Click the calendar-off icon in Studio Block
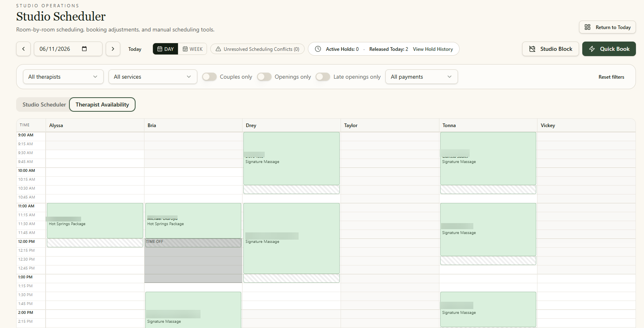Viewport: 644px width, 328px height. [532, 49]
